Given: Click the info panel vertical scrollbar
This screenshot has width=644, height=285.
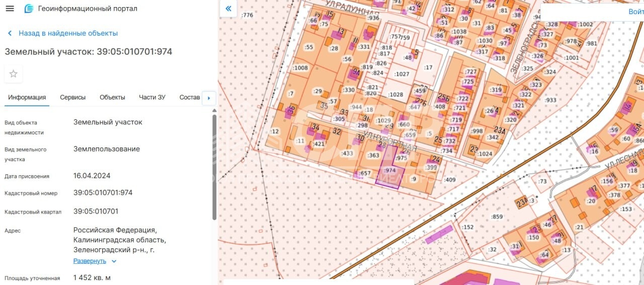Looking at the screenshot, I should 214,167.
